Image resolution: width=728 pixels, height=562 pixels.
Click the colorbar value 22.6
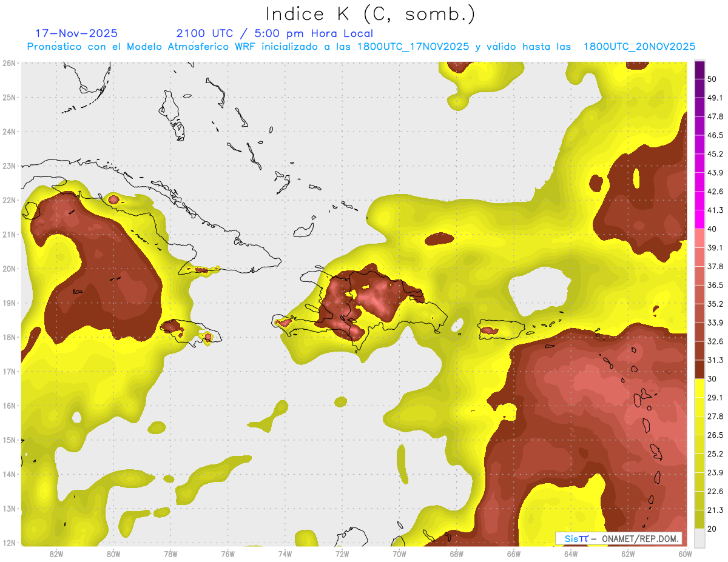click(715, 492)
